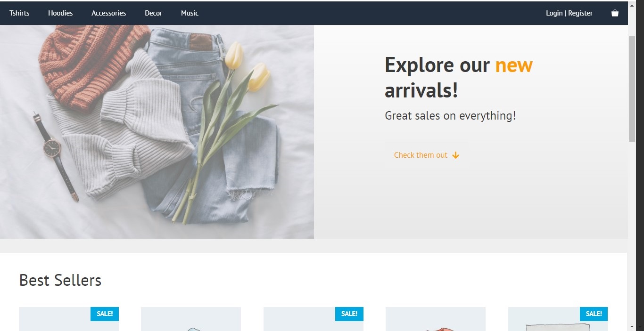Image resolution: width=644 pixels, height=331 pixels.
Task: Click the SALE! badge on third product
Action: tap(349, 314)
